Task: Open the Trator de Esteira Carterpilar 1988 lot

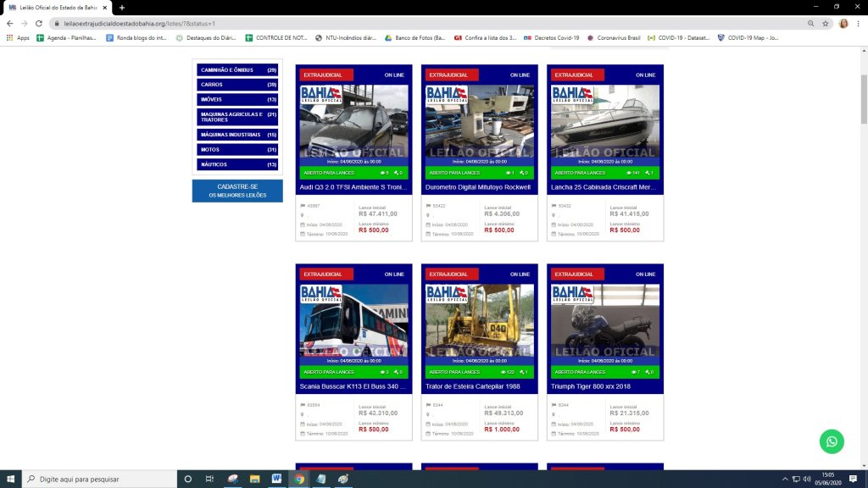Action: click(473, 386)
